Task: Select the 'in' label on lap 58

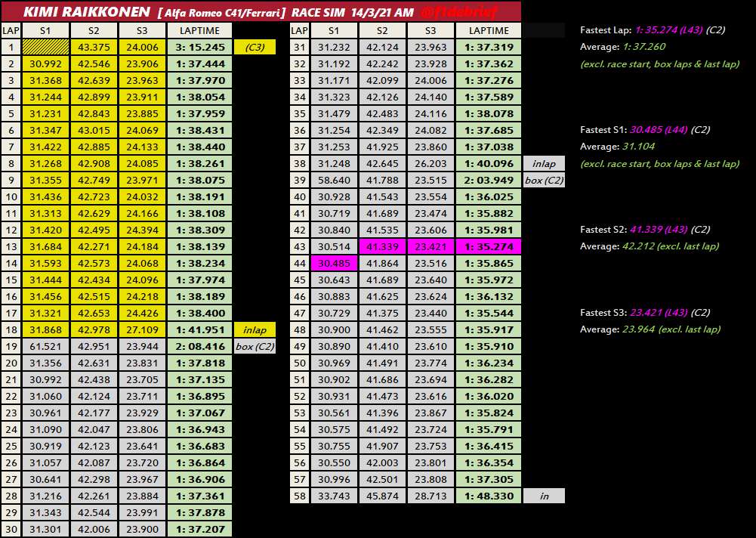Action: coord(544,496)
